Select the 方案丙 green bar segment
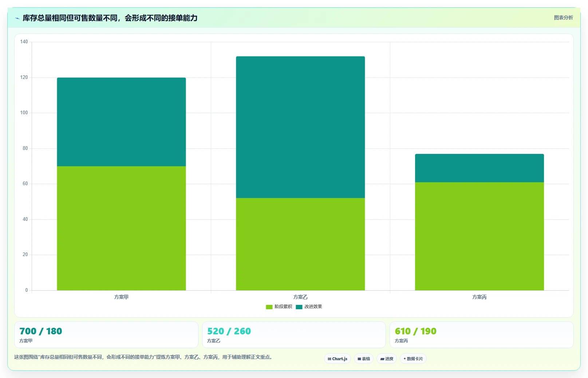The height and width of the screenshot is (378, 588). [x=480, y=236]
